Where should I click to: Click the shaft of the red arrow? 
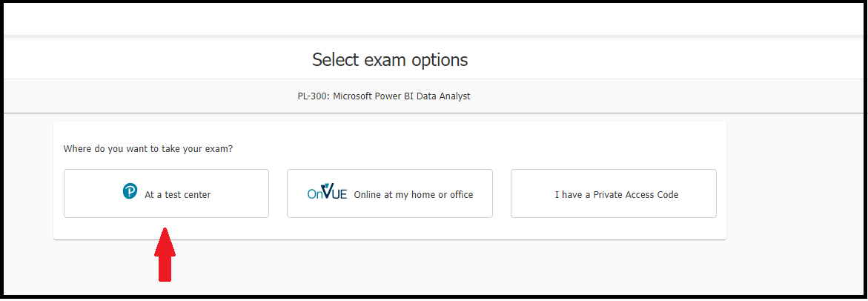165,269
